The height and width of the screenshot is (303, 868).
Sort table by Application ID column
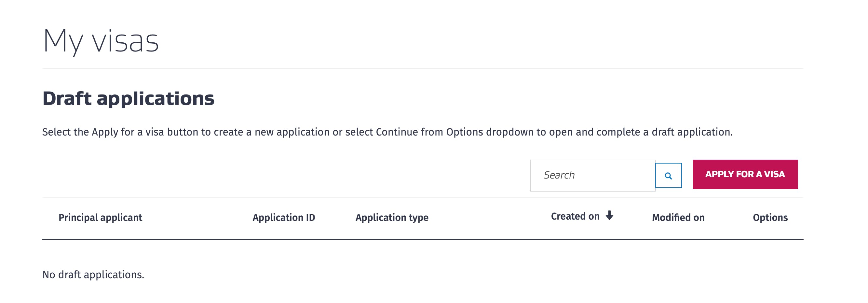coord(284,218)
